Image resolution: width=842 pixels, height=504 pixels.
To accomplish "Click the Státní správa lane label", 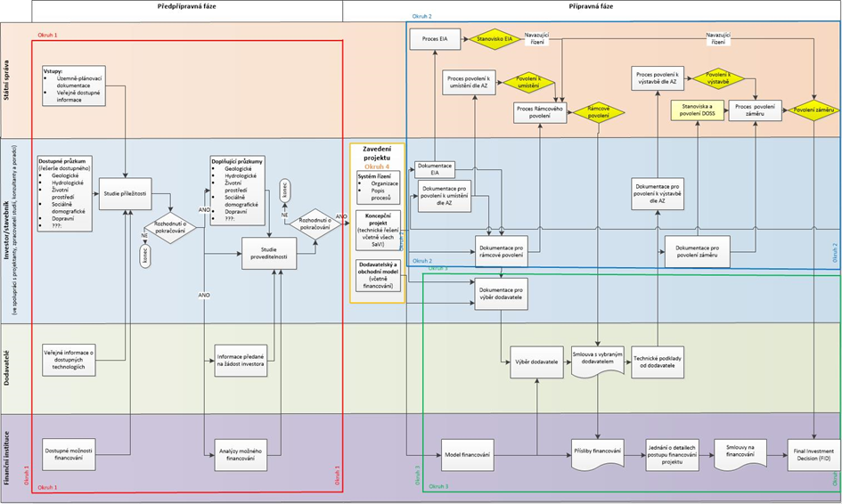I will (7, 80).
